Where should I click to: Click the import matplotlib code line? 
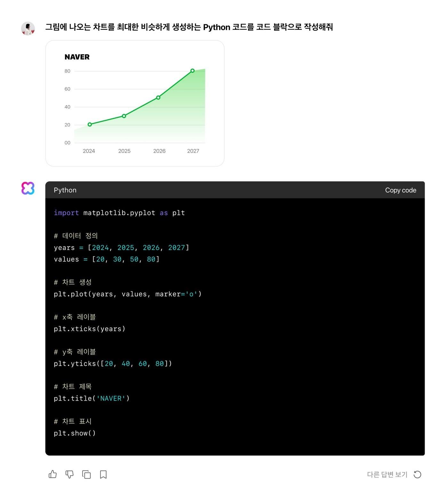pos(119,213)
